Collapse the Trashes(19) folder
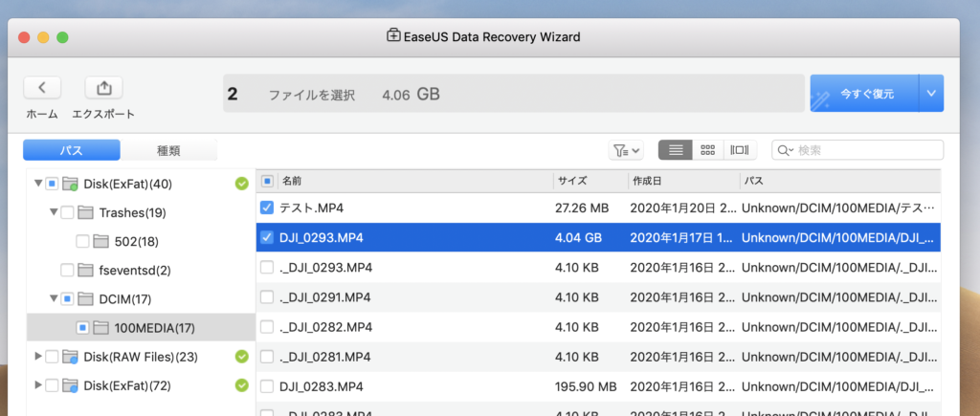 (54, 212)
